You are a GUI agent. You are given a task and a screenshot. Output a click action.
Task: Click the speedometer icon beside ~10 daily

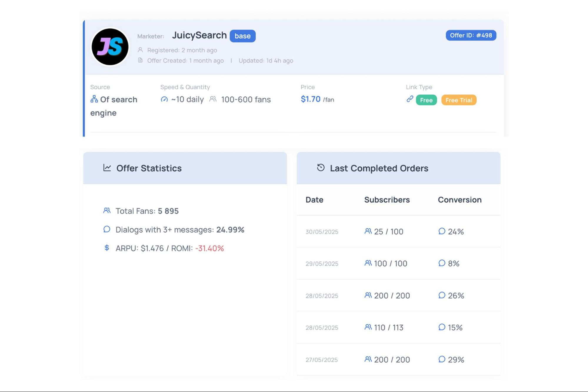[x=164, y=99]
